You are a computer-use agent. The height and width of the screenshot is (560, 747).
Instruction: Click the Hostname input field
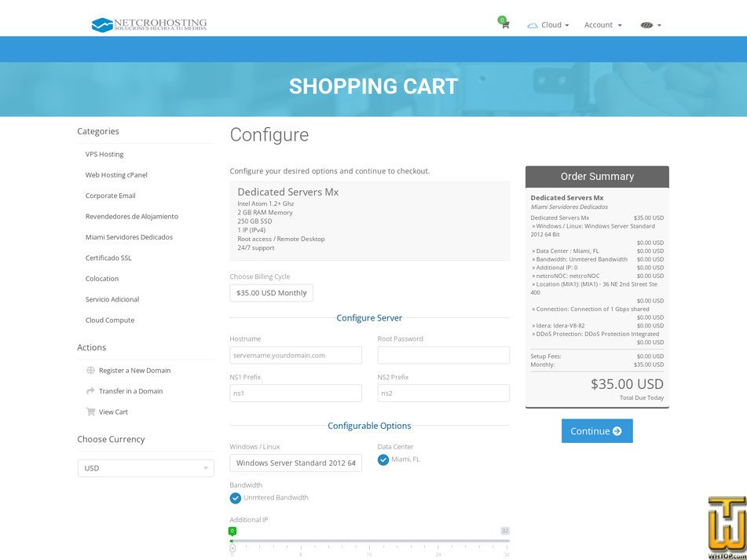pyautogui.click(x=295, y=355)
